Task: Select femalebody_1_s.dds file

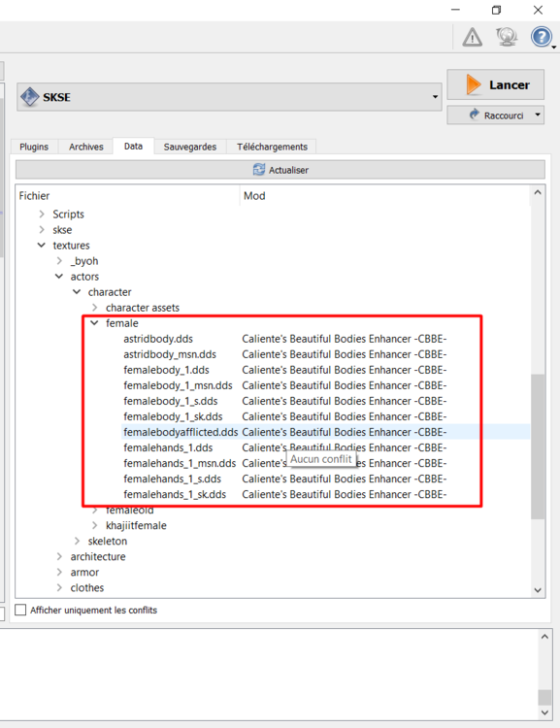Action: 171,401
